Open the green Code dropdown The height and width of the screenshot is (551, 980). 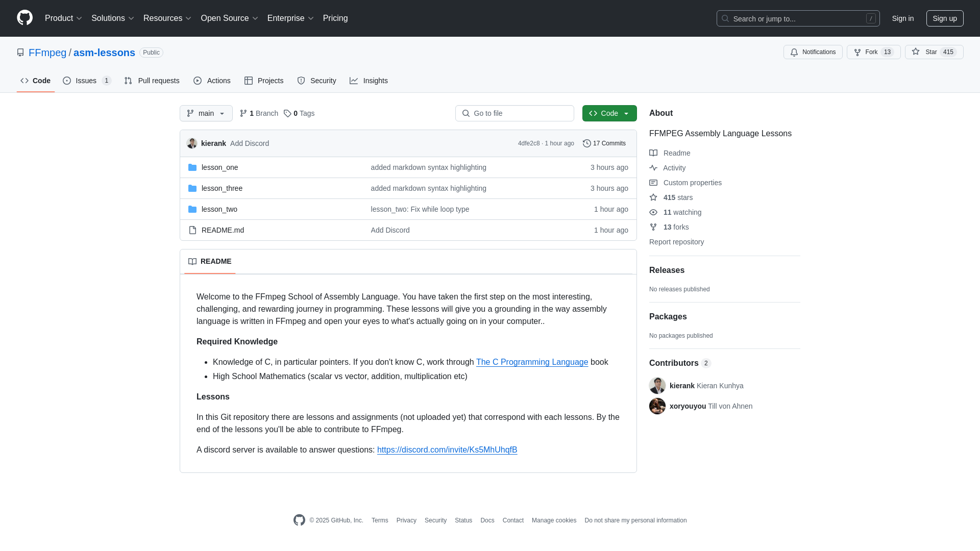pyautogui.click(x=609, y=113)
